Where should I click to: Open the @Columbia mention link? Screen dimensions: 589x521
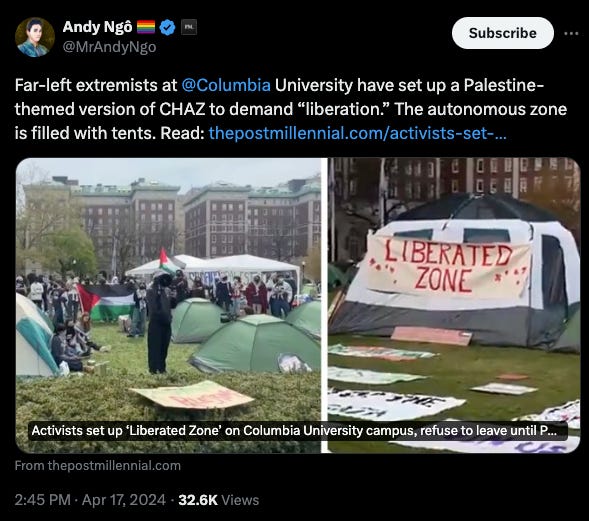coord(226,85)
